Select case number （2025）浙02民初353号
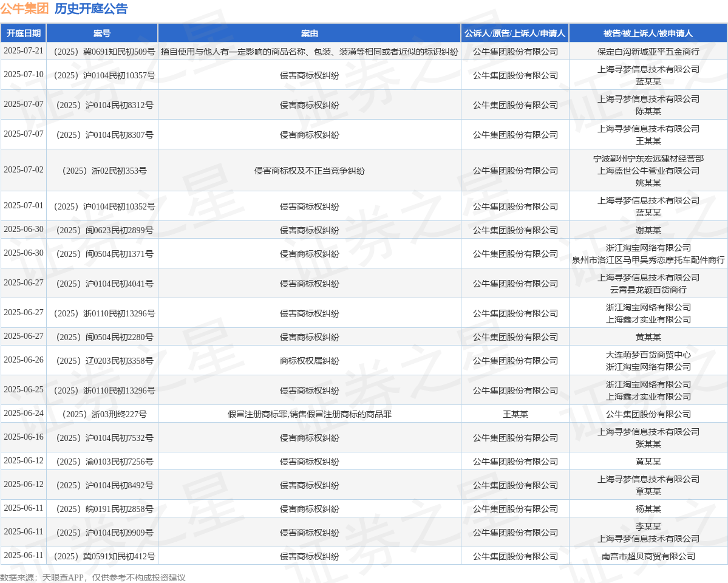 click(x=102, y=171)
